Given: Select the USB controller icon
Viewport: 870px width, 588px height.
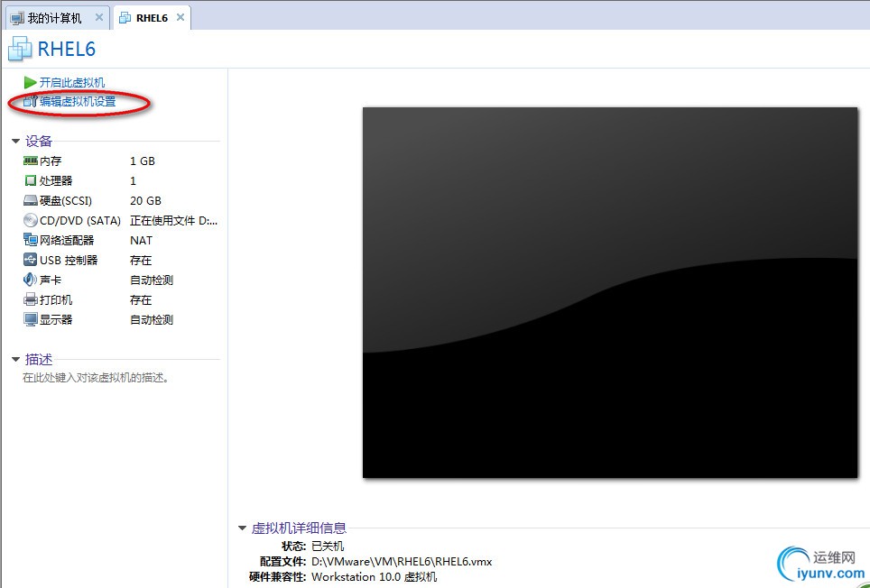Looking at the screenshot, I should point(31,260).
